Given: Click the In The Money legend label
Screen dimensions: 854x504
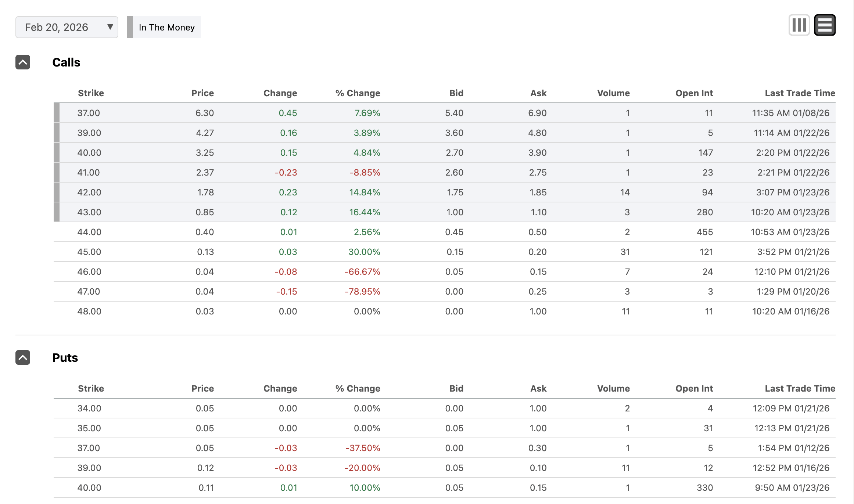Looking at the screenshot, I should click(166, 28).
